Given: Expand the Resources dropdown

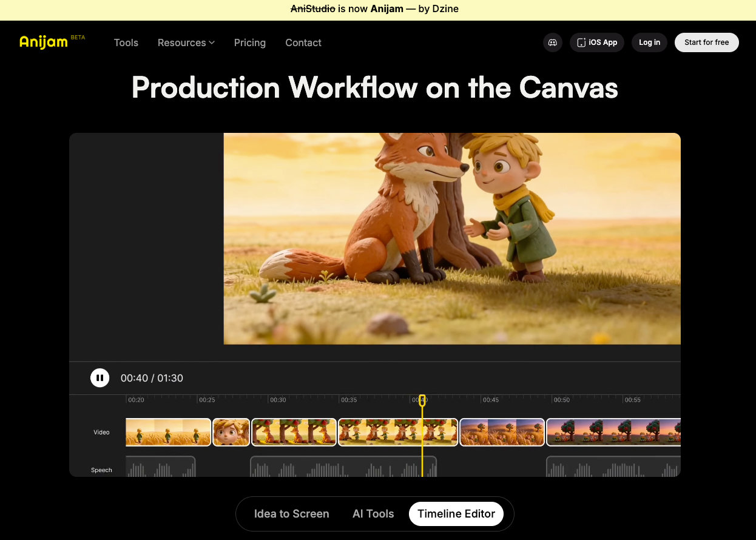Looking at the screenshot, I should point(186,42).
